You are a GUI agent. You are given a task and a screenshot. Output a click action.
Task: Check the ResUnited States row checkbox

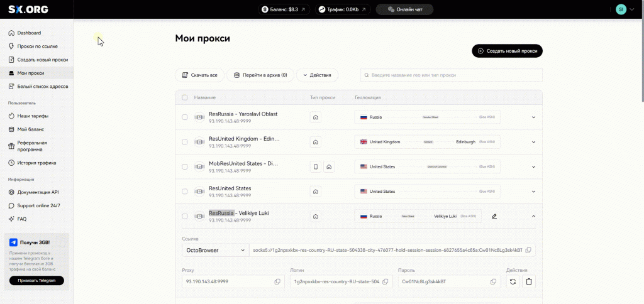click(x=185, y=192)
